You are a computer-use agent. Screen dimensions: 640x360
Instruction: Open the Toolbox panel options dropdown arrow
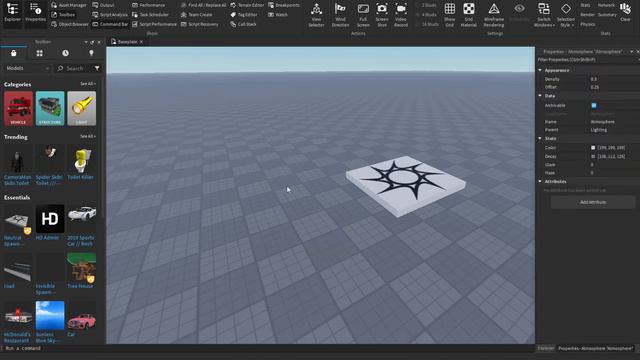(x=86, y=42)
